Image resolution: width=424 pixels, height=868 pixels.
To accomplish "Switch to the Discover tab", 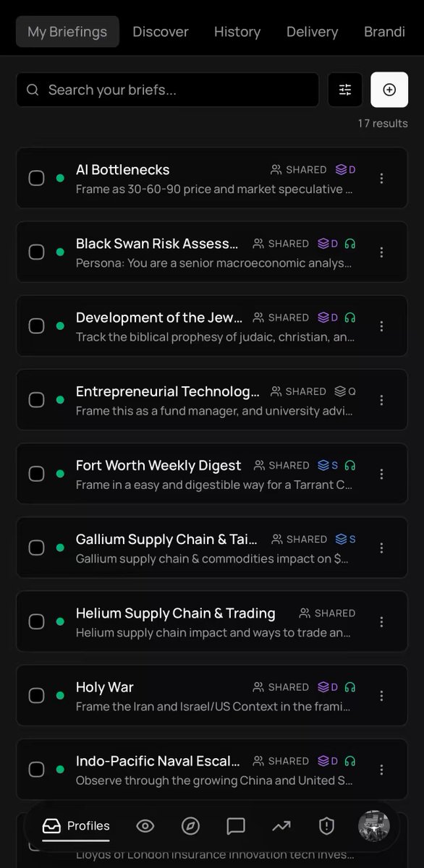I will coord(161,32).
